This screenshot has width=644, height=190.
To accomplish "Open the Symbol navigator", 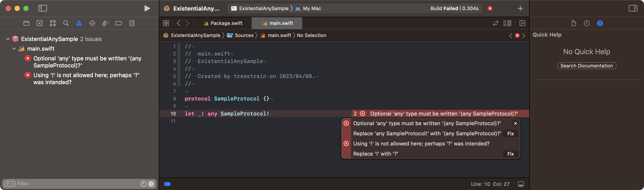I will 53,23.
